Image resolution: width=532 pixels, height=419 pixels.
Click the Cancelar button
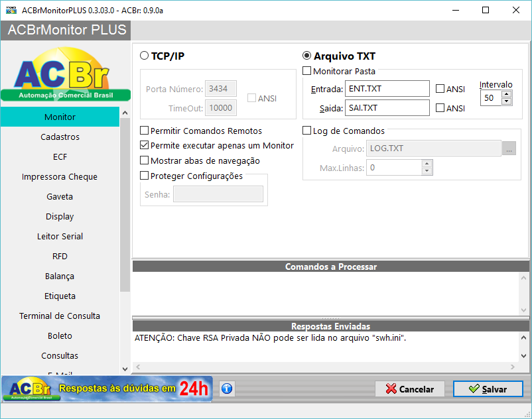click(x=410, y=389)
